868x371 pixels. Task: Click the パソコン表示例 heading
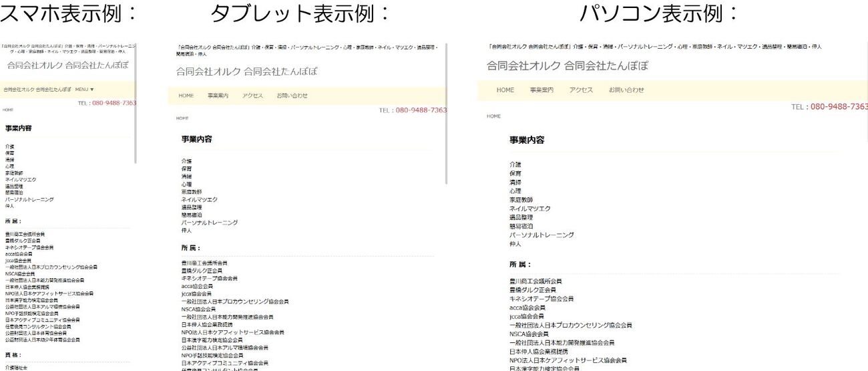[x=660, y=13]
